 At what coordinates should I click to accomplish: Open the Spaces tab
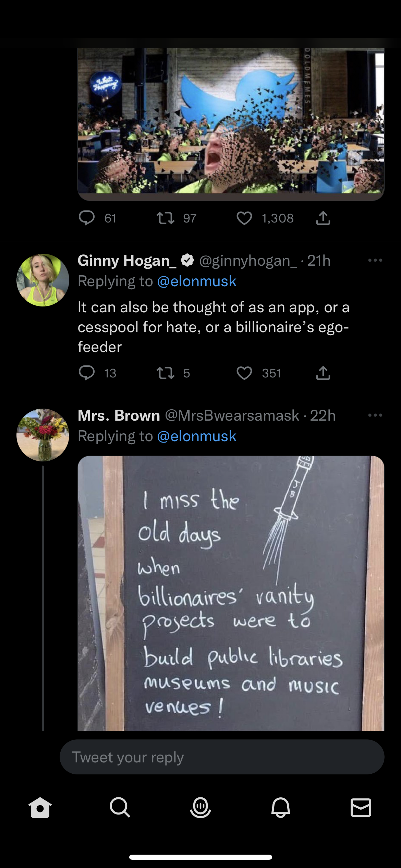(x=200, y=808)
